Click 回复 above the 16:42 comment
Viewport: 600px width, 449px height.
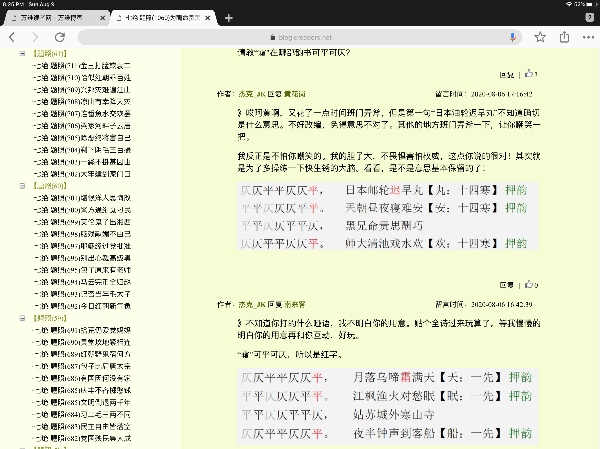tap(507, 285)
